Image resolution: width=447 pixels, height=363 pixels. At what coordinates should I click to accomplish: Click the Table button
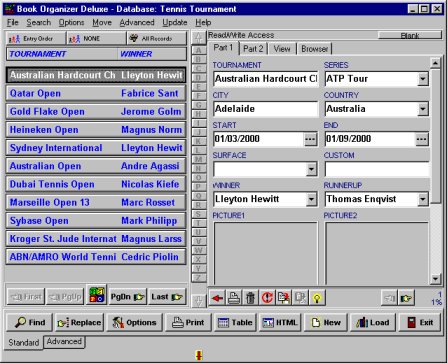tap(236, 322)
